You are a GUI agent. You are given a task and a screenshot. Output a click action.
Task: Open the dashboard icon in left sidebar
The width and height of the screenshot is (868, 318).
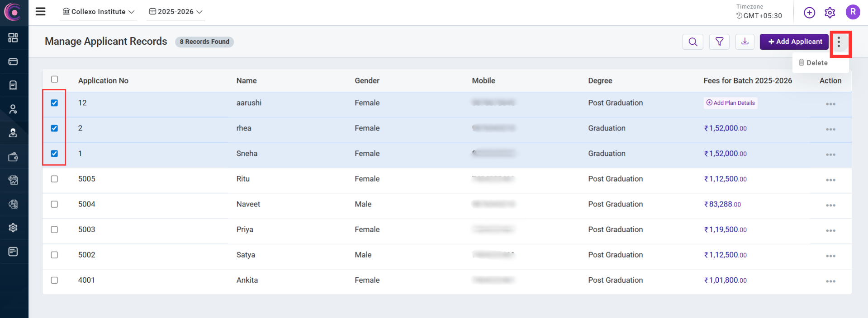[13, 37]
